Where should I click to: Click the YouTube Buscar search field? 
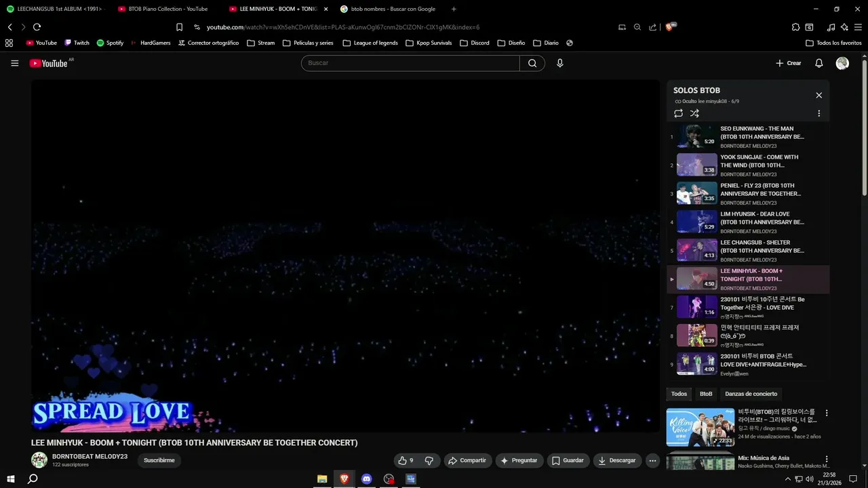click(x=410, y=63)
